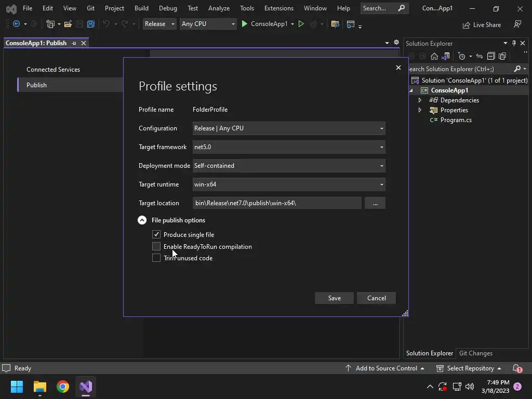This screenshot has height=399, width=532.
Task: Open notifications bell in status bar
Action: pos(517,368)
